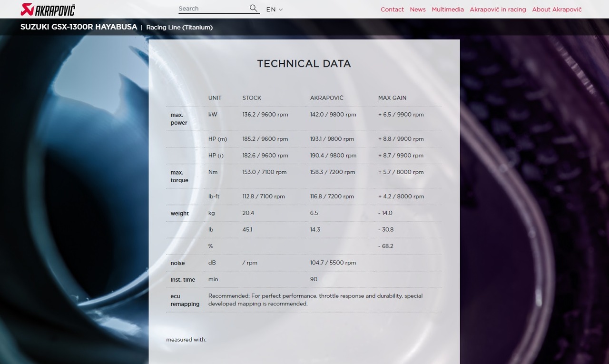Viewport: 609px width, 364px height.
Task: Open the Contact link
Action: tap(392, 9)
